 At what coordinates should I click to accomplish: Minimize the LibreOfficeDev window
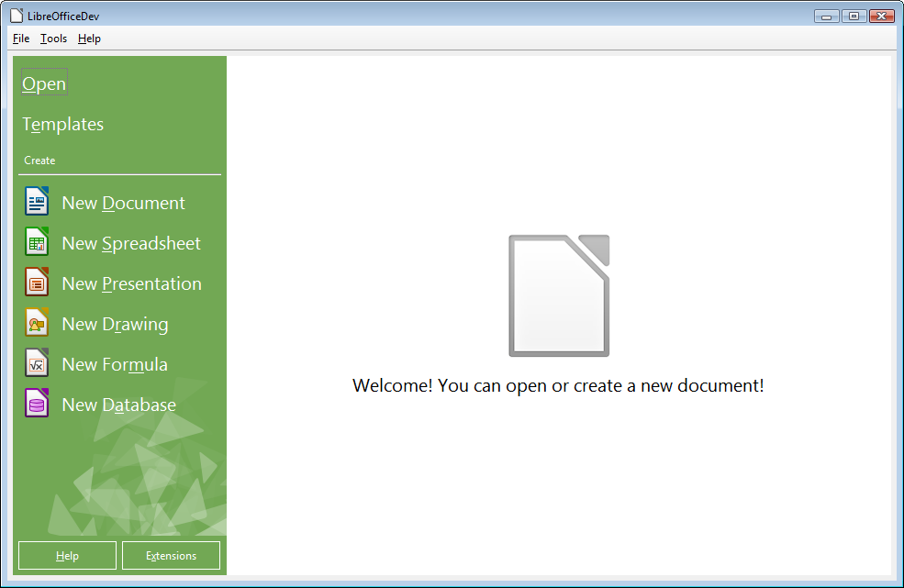(826, 17)
